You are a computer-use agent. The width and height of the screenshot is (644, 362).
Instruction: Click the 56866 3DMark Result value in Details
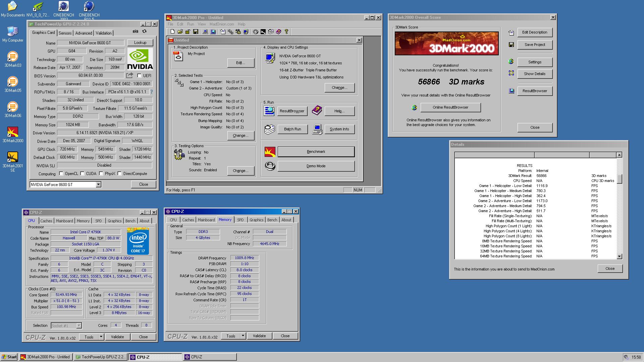pos(541,176)
